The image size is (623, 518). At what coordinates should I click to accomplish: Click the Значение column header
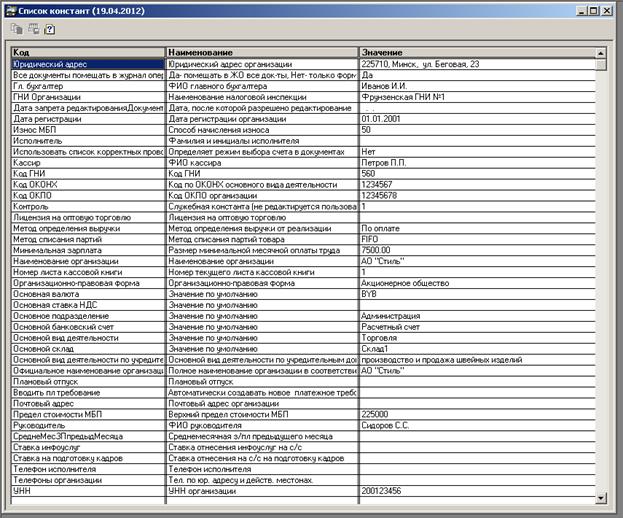pos(478,52)
